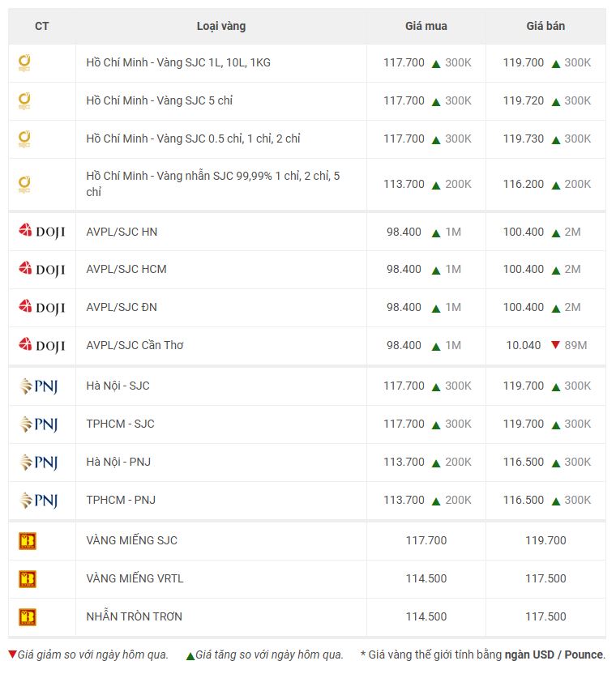The image size is (616, 678).
Task: Click 10.040 selling price in the Cần Thơ row
Action: click(524, 346)
